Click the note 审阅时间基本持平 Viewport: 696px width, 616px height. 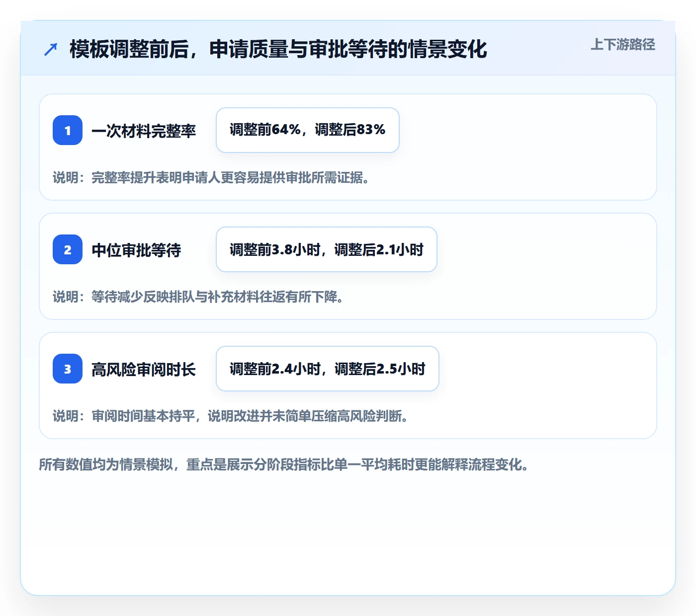pos(231,416)
